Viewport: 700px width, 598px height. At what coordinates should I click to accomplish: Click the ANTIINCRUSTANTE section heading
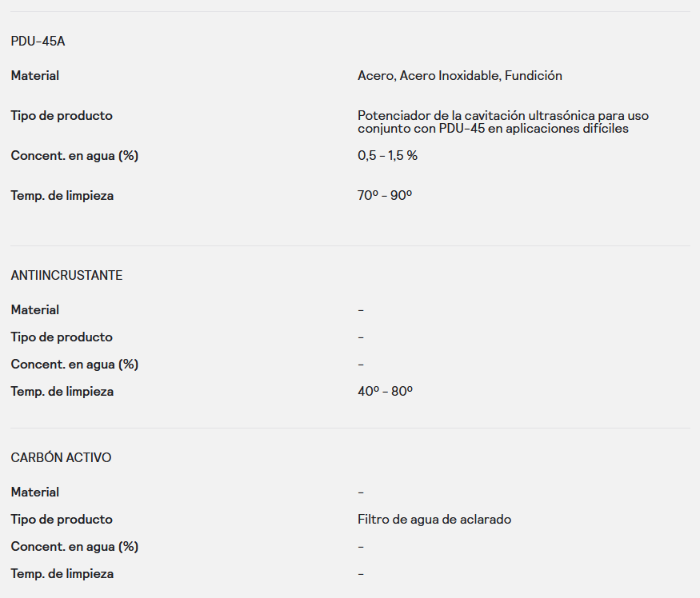tap(66, 275)
